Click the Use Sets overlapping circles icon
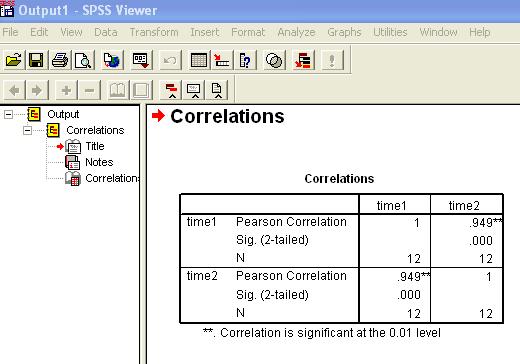520x364 pixels. 274,60
